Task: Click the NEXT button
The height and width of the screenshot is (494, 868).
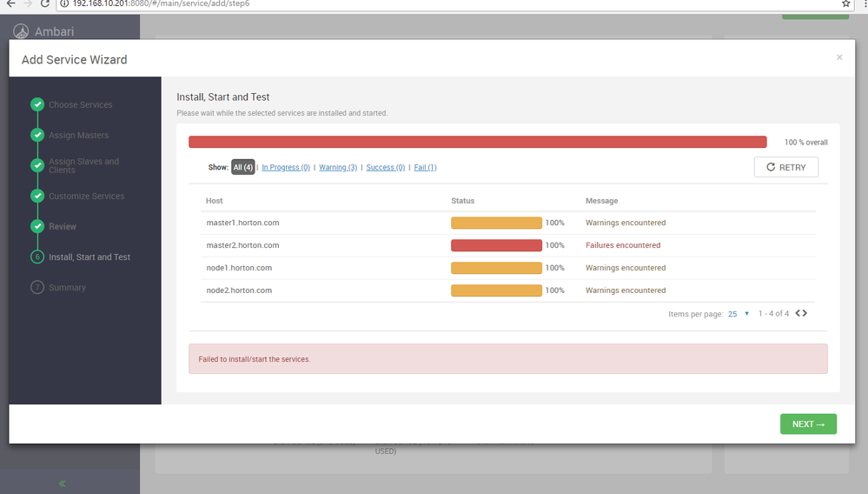Action: click(x=808, y=424)
